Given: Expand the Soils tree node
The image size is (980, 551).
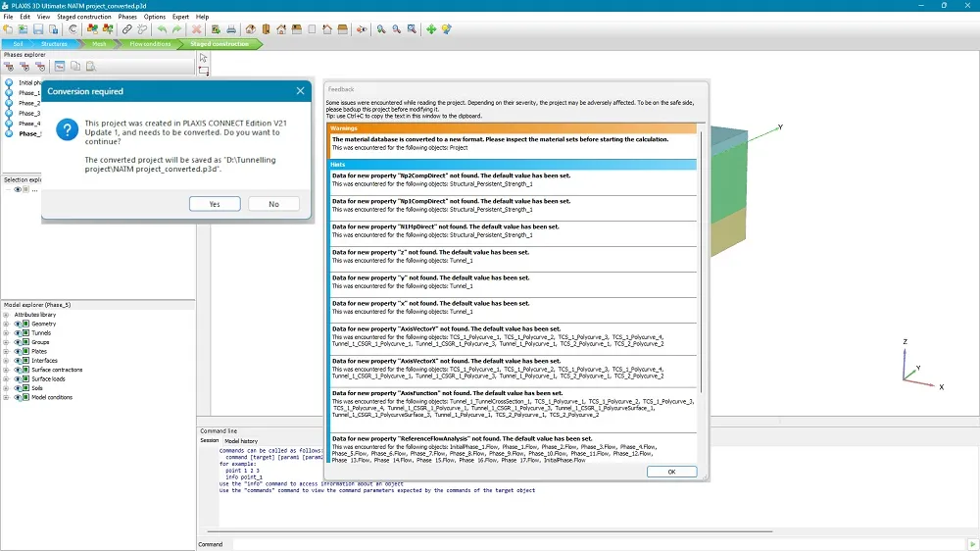Looking at the screenshot, I should coord(6,388).
